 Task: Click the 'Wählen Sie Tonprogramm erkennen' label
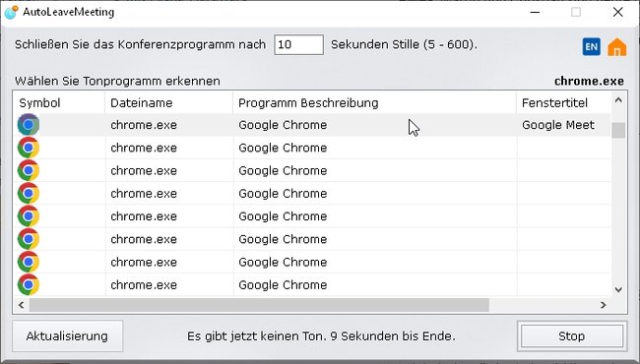[x=117, y=81]
